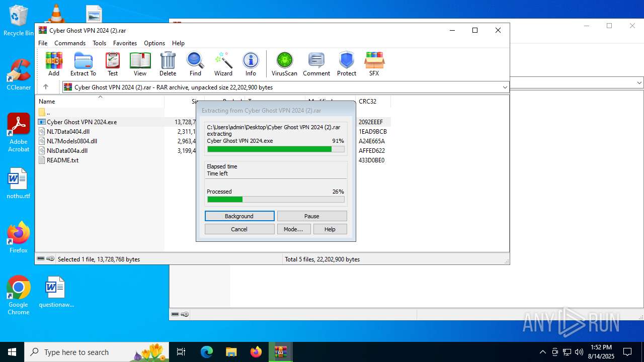Click the Test archive icon
This screenshot has height=362, width=644.
tap(113, 64)
